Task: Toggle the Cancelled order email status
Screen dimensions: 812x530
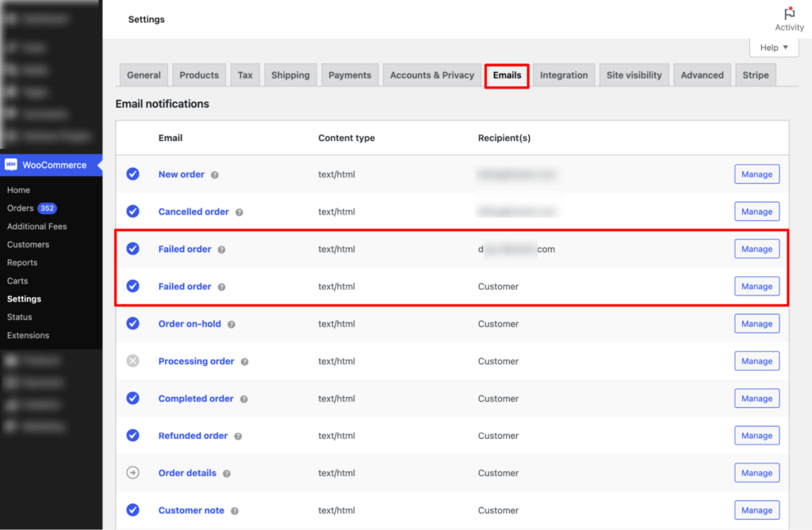Action: click(x=132, y=211)
